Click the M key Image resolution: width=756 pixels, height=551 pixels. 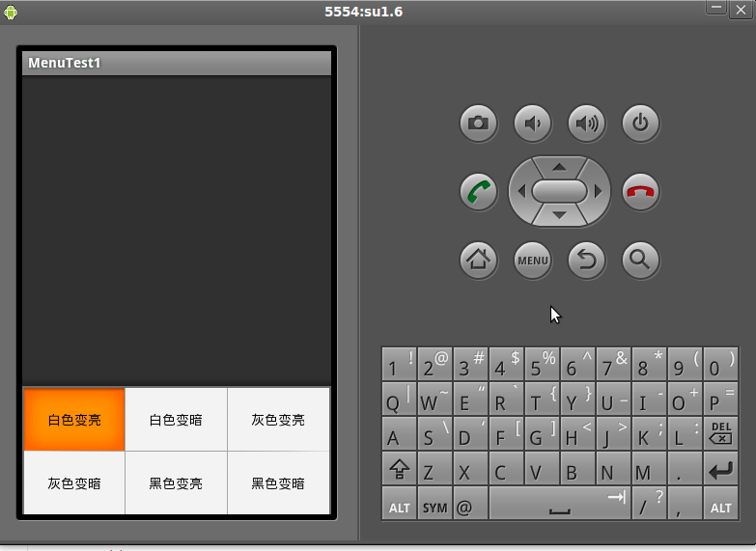coord(649,468)
